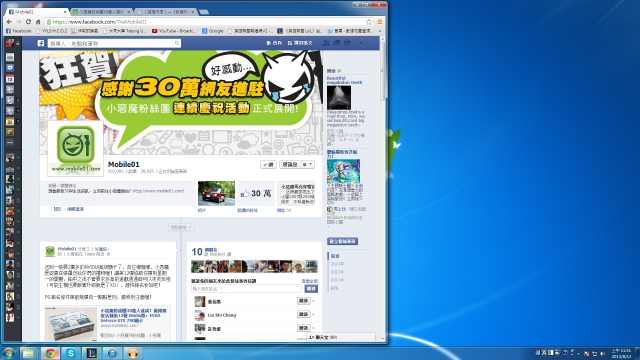Open the EVGA graphics card post thumbnail
This screenshot has height=360, width=640.
tap(71, 323)
